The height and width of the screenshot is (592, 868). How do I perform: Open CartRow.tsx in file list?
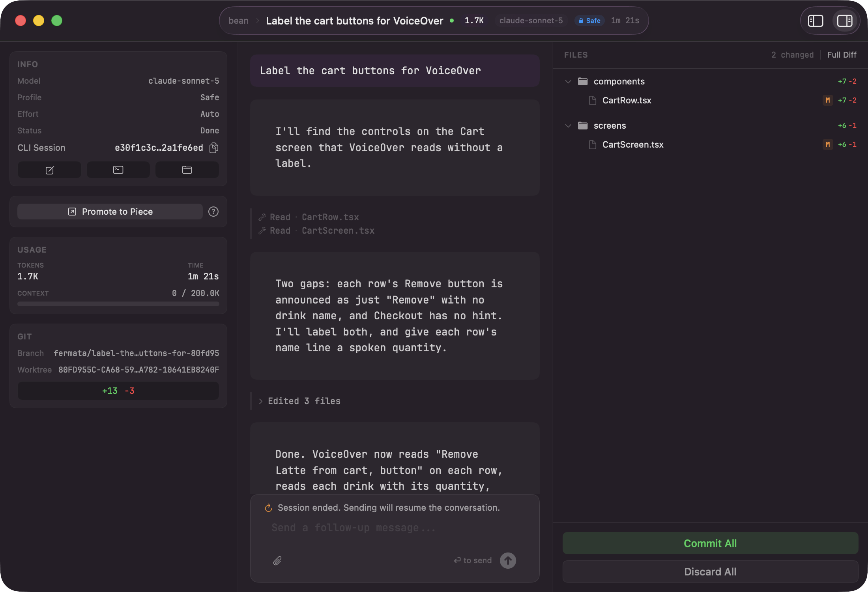(627, 100)
